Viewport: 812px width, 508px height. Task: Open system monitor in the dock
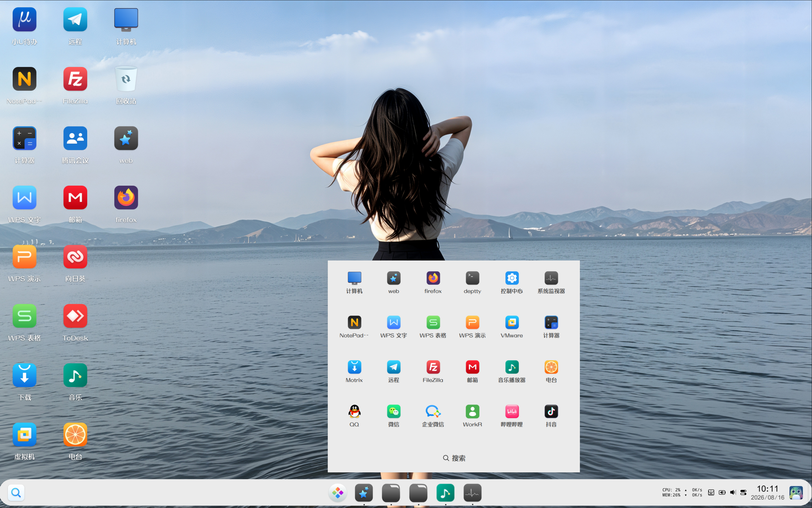pyautogui.click(x=473, y=493)
